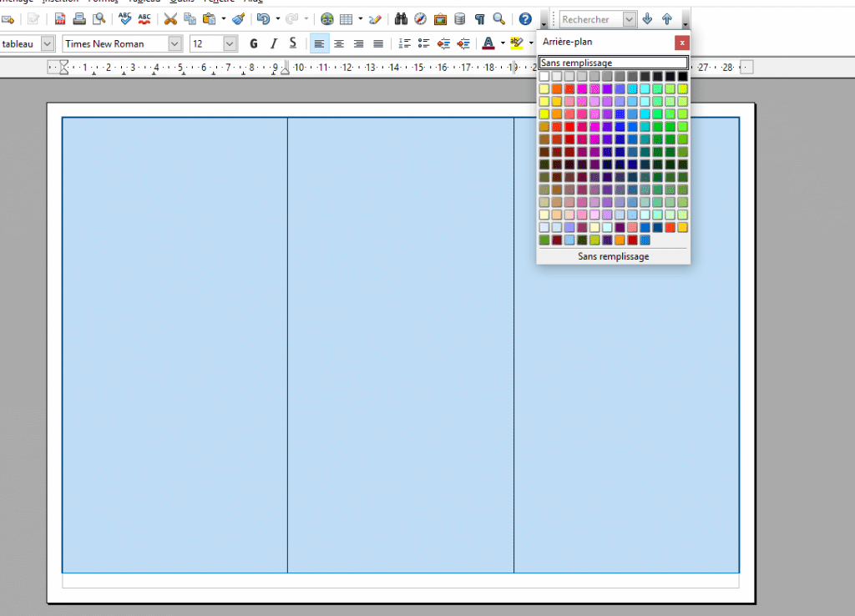Viewport: 855px width, 616px height.
Task: Open the Navigator compass icon
Action: (x=421, y=20)
